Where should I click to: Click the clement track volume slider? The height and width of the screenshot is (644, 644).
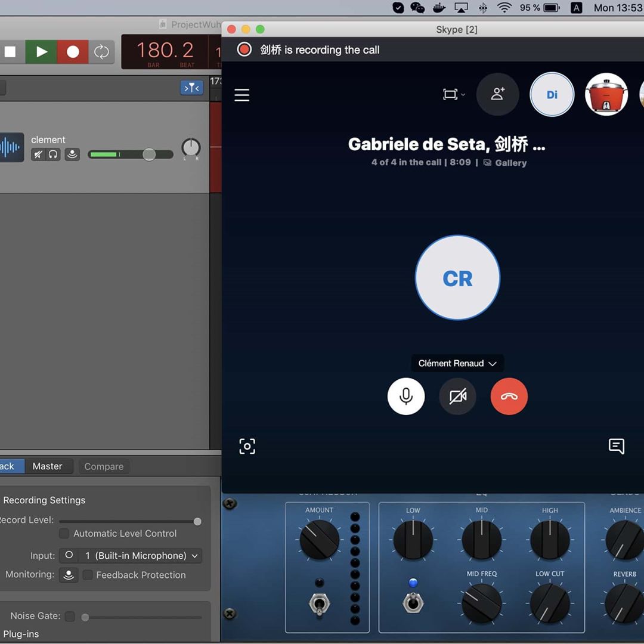tap(148, 155)
